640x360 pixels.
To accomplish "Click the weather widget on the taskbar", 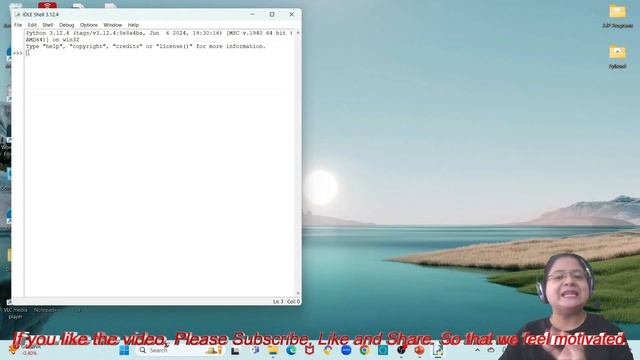I will point(24,350).
